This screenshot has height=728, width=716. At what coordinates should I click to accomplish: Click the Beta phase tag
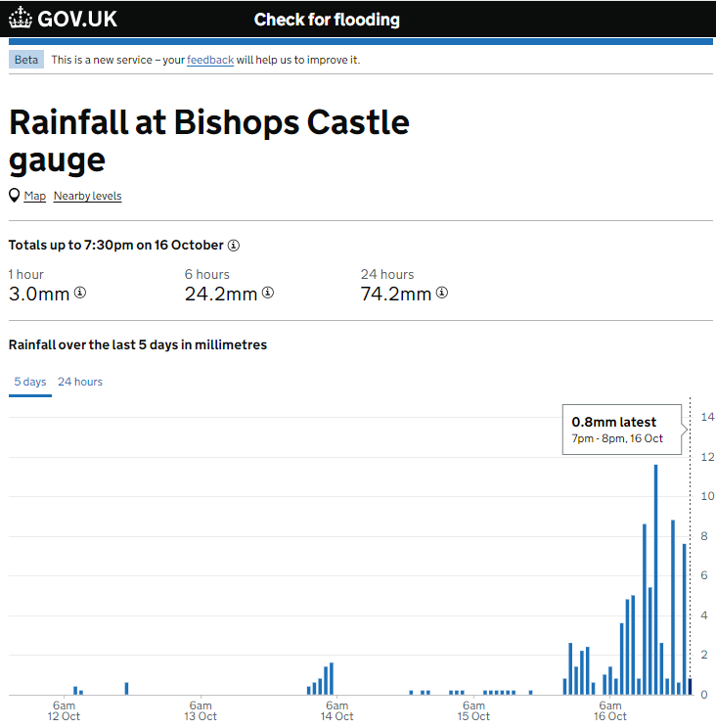pyautogui.click(x=26, y=60)
